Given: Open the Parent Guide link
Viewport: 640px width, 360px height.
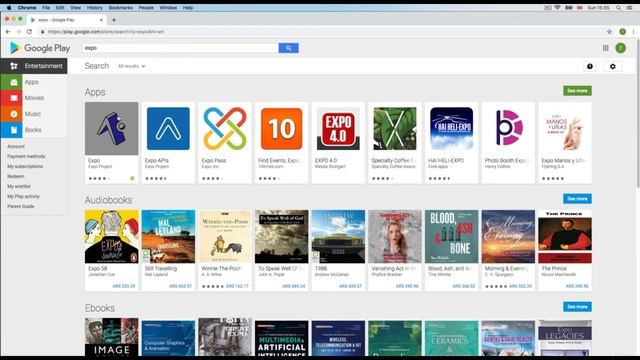Looking at the screenshot, I should [20, 207].
